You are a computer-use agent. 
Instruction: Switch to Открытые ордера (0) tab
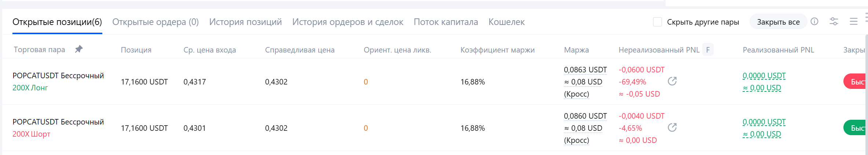[x=155, y=22]
